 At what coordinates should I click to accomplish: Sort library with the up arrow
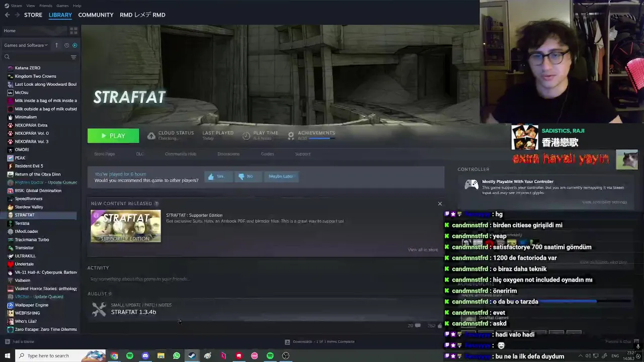(56, 45)
